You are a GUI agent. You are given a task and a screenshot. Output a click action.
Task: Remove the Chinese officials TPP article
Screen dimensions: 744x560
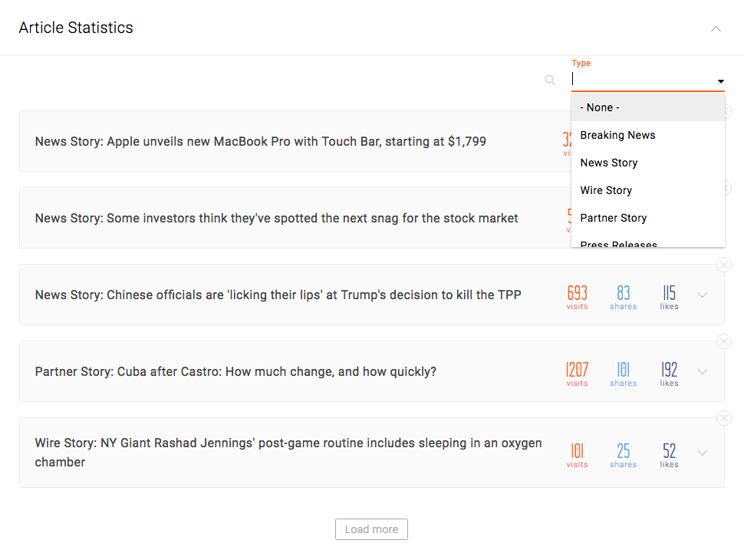[724, 265]
